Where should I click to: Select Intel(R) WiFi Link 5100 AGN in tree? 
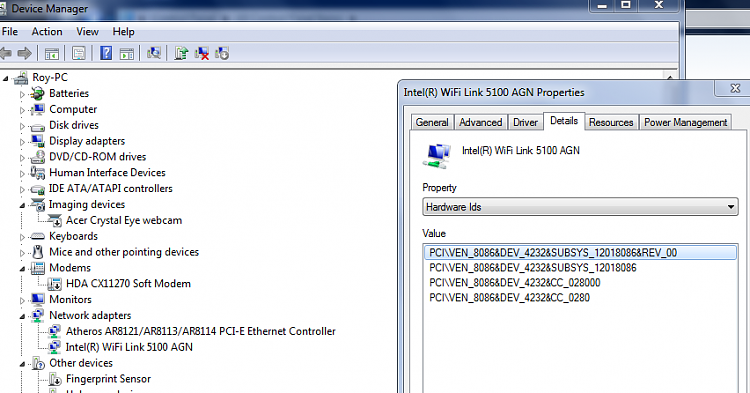click(129, 347)
